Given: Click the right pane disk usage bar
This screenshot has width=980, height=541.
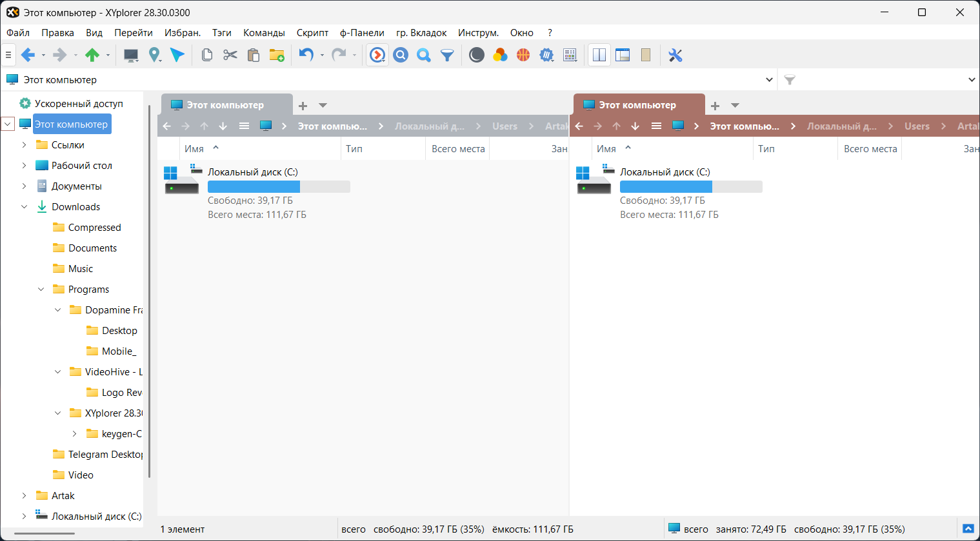Looking at the screenshot, I should (691, 187).
